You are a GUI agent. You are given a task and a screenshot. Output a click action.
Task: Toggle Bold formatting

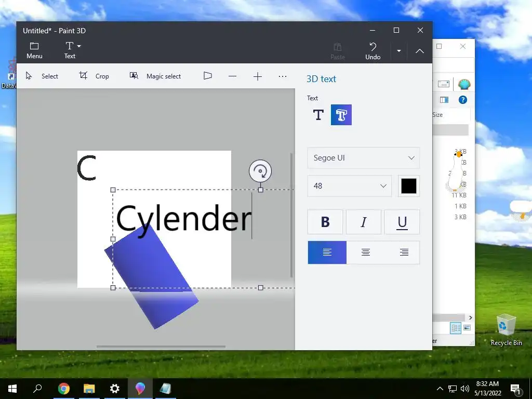(x=325, y=222)
